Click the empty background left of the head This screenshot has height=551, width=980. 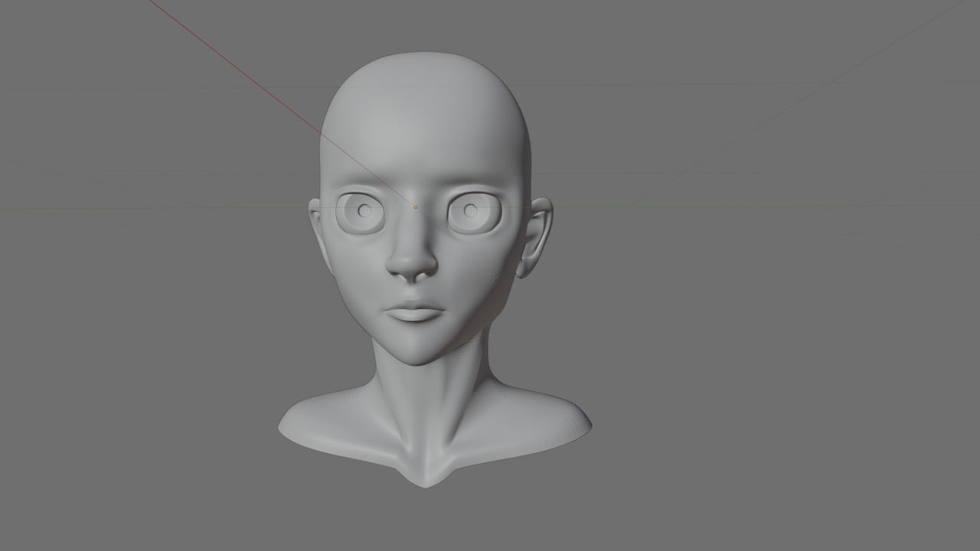tap(153, 268)
